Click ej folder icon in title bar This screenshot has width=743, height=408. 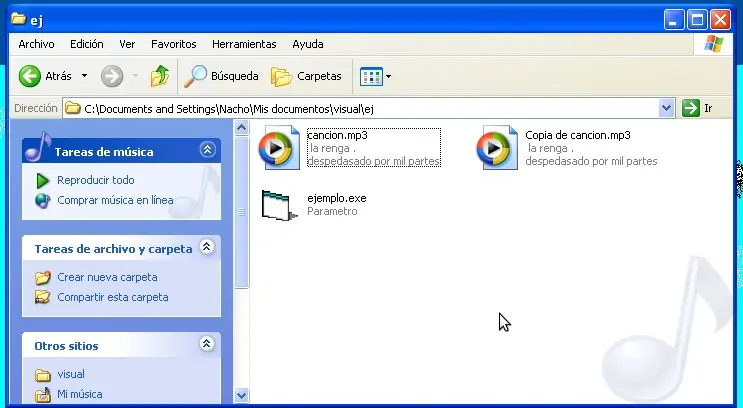coord(18,19)
